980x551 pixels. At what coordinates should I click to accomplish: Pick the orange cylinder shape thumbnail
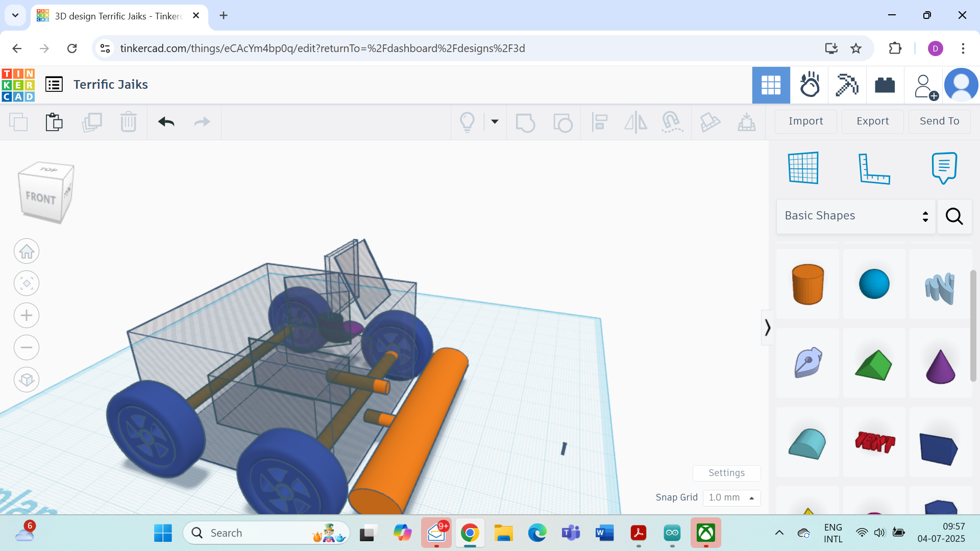click(807, 284)
